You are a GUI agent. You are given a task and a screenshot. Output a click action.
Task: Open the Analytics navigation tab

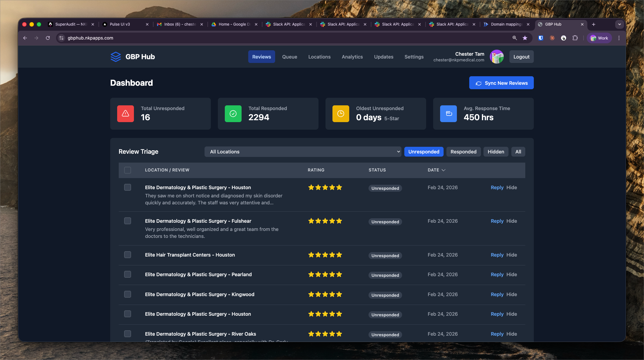click(352, 57)
